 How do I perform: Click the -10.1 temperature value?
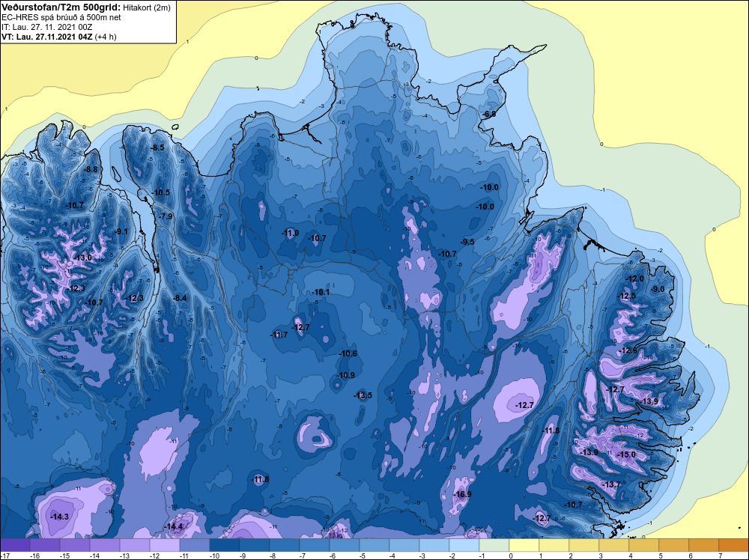(x=321, y=292)
